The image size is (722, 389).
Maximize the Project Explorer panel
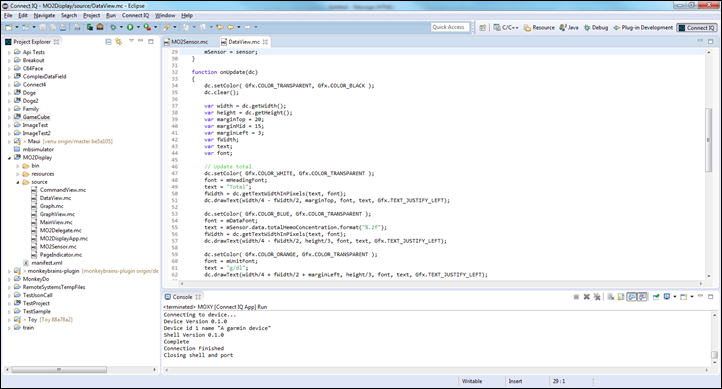(x=151, y=41)
